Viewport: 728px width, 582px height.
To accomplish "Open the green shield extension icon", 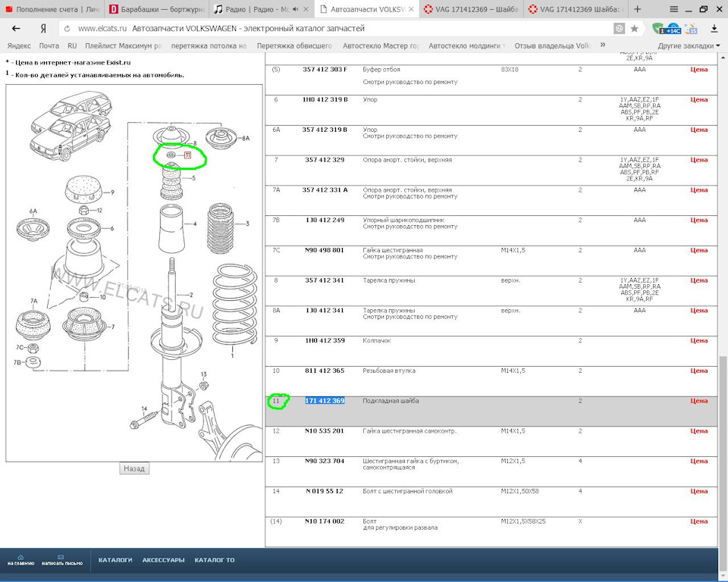I will [x=657, y=29].
